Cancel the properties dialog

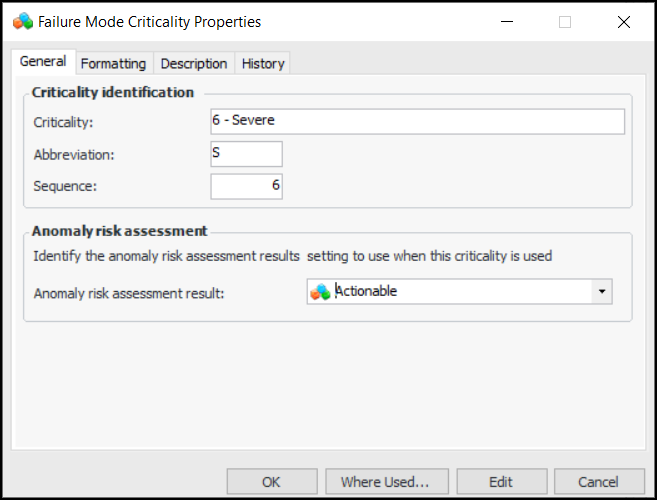coord(598,482)
